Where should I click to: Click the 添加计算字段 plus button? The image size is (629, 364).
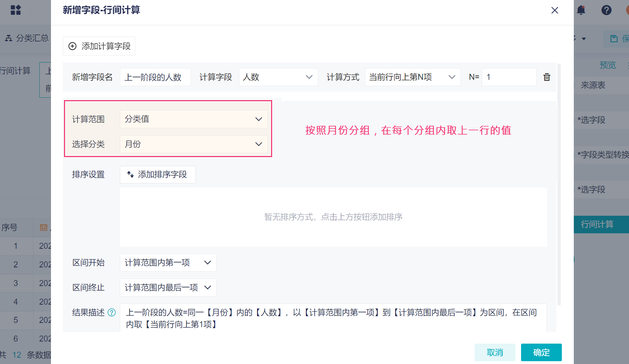pos(99,46)
